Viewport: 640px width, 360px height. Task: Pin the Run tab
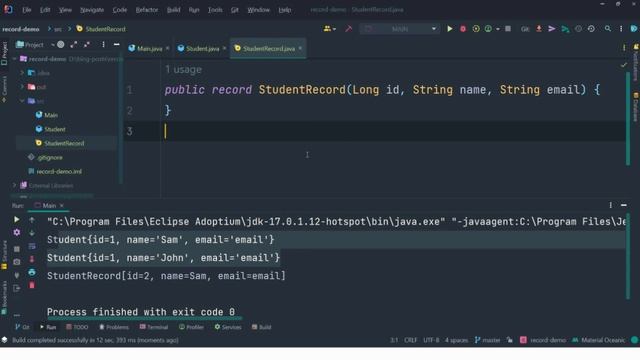pyautogui.click(x=16, y=275)
